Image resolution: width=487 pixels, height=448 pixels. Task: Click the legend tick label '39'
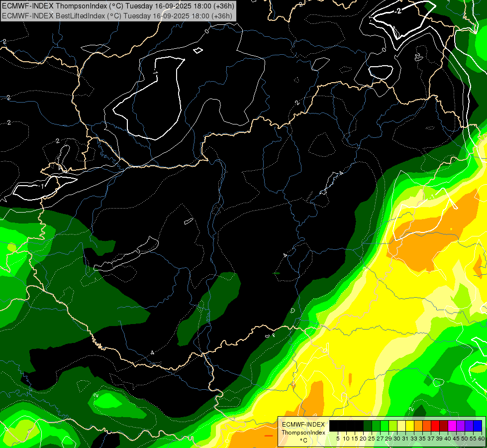(439, 439)
